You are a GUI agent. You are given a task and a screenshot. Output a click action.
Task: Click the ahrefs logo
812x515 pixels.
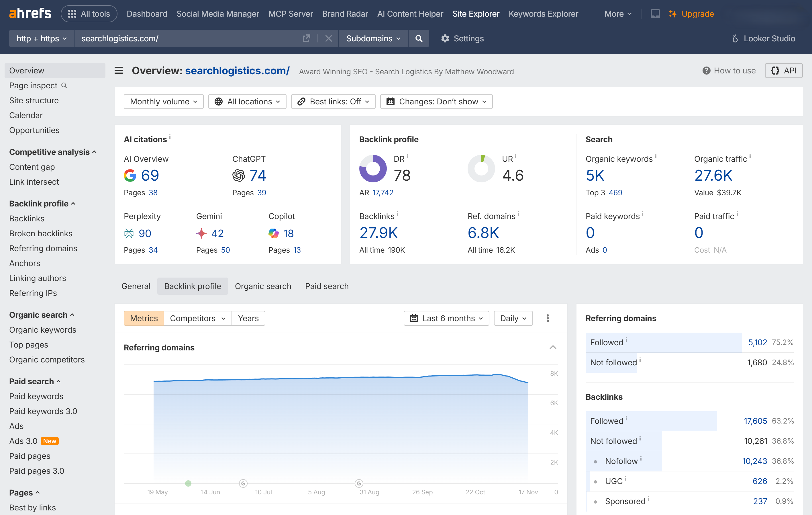tap(30, 13)
